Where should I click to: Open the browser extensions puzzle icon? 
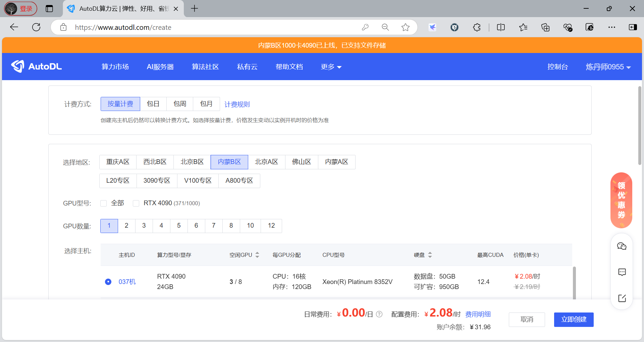pyautogui.click(x=477, y=27)
